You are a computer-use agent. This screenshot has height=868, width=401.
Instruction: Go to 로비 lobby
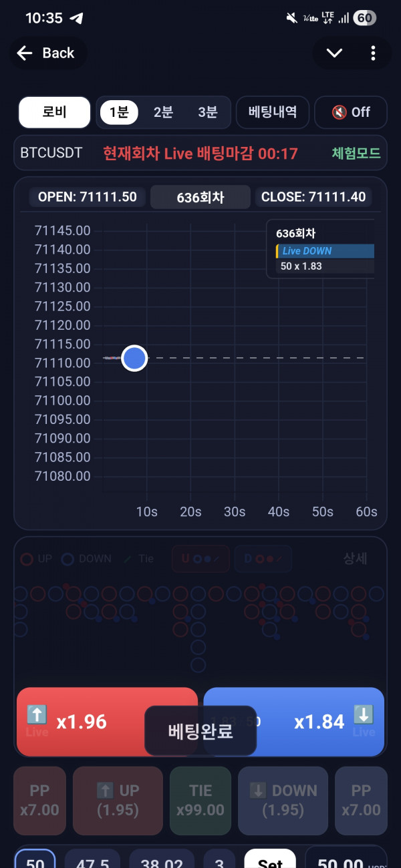(54, 112)
